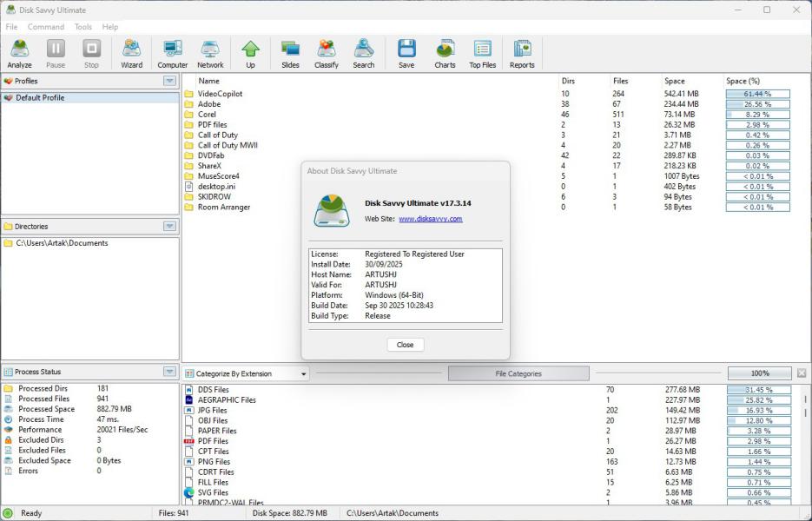
Task: Open the Directories panel dropdown arrow
Action: [169, 227]
